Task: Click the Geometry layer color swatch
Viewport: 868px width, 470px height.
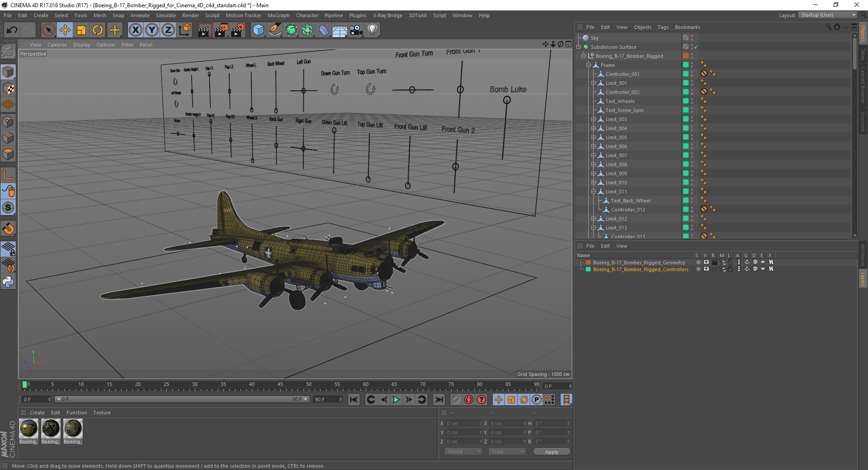Action: (588, 262)
